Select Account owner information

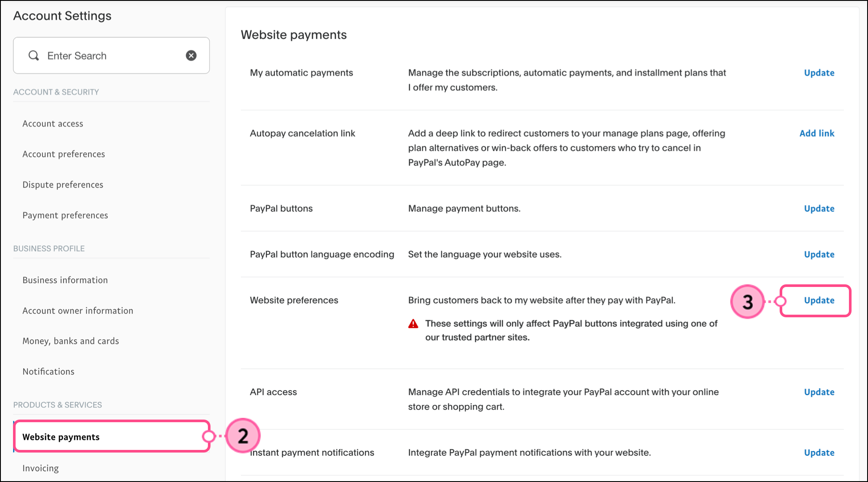tap(78, 311)
